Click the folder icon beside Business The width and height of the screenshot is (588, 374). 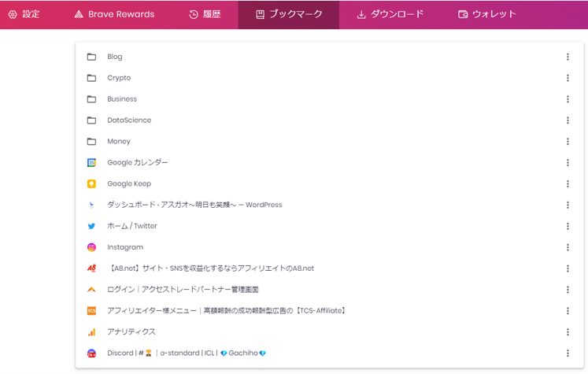click(x=91, y=99)
